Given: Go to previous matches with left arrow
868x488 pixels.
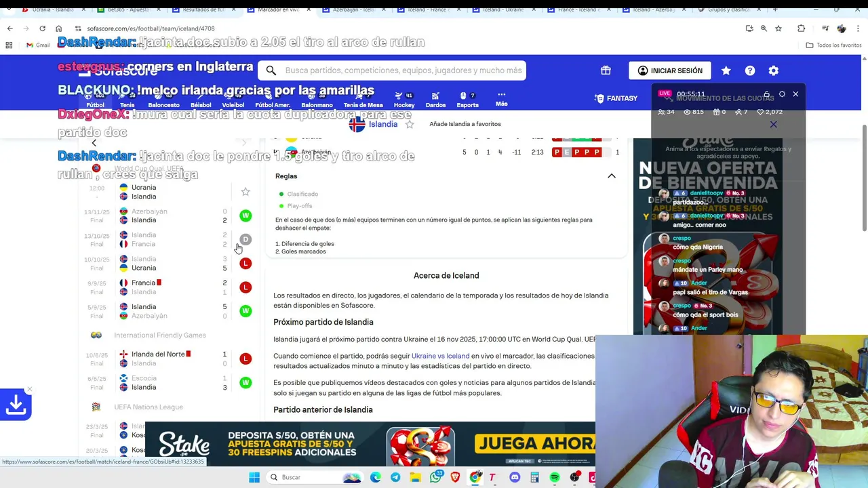Looking at the screenshot, I should (94, 143).
